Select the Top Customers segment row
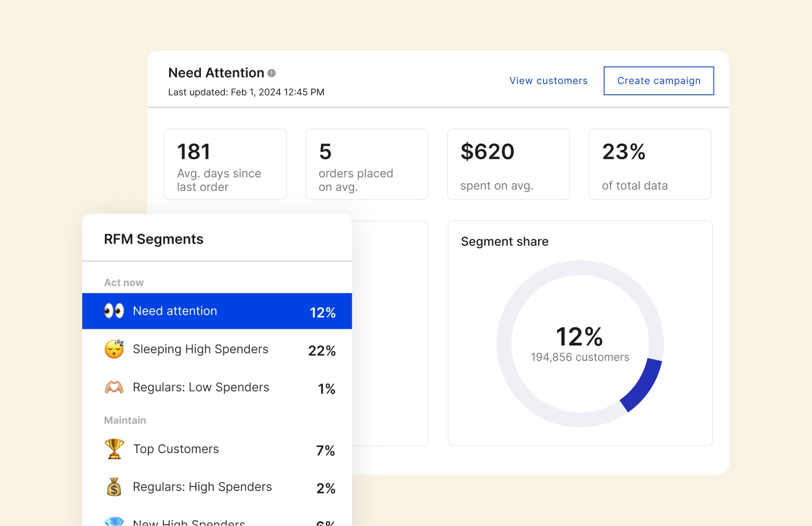 217,448
